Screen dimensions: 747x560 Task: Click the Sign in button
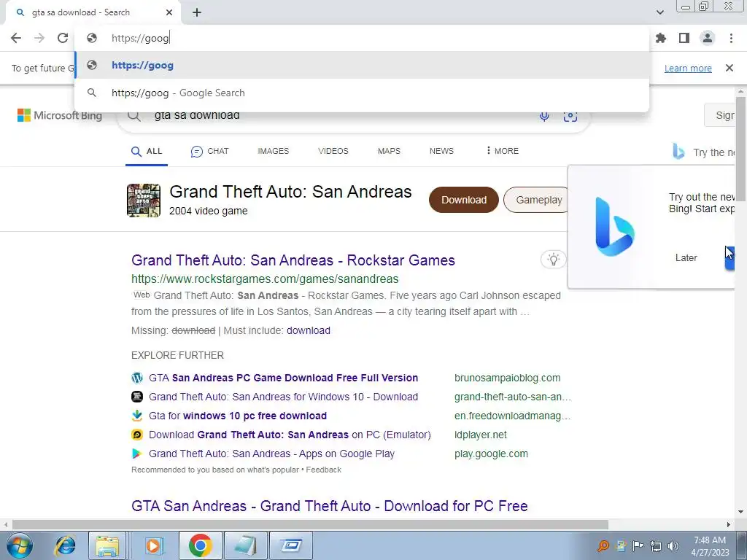(x=721, y=115)
